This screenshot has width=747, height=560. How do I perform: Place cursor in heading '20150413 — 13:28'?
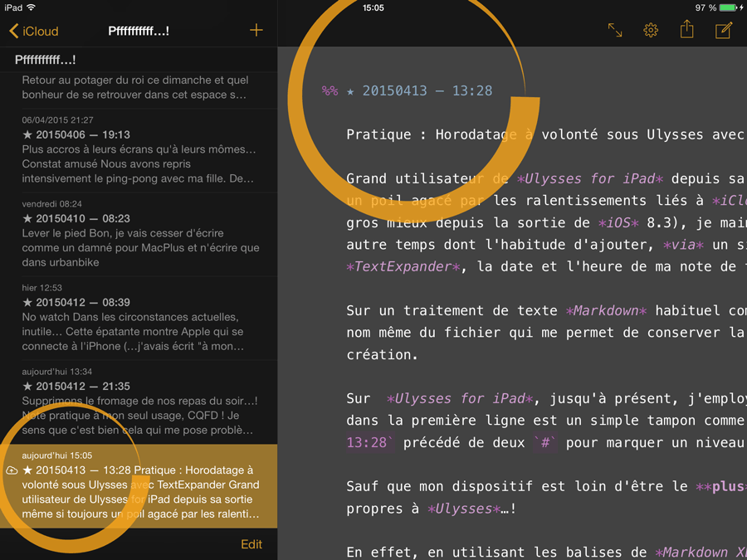[427, 90]
